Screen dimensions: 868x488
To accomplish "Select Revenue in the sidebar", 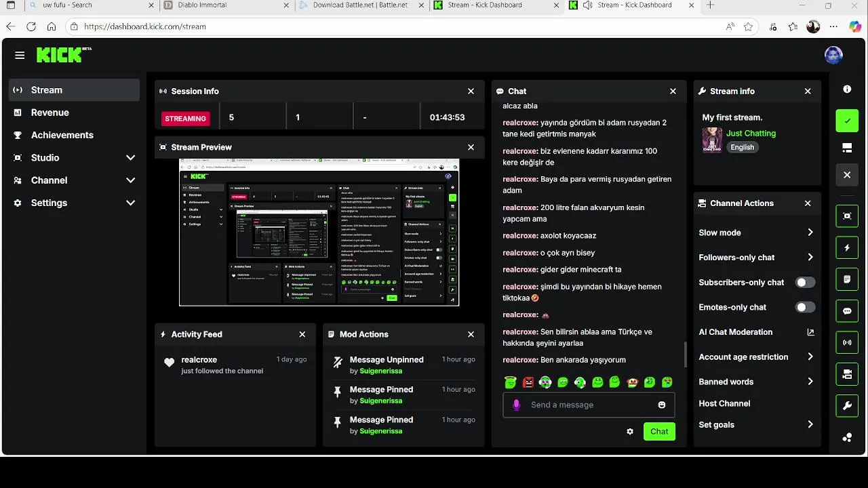I will click(75, 113).
